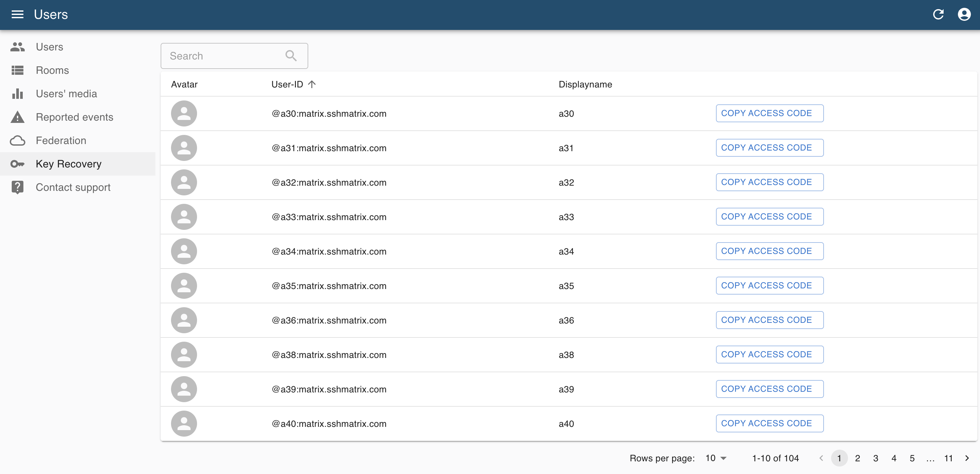
Task: Go to the next page chevron
Action: (x=967, y=458)
